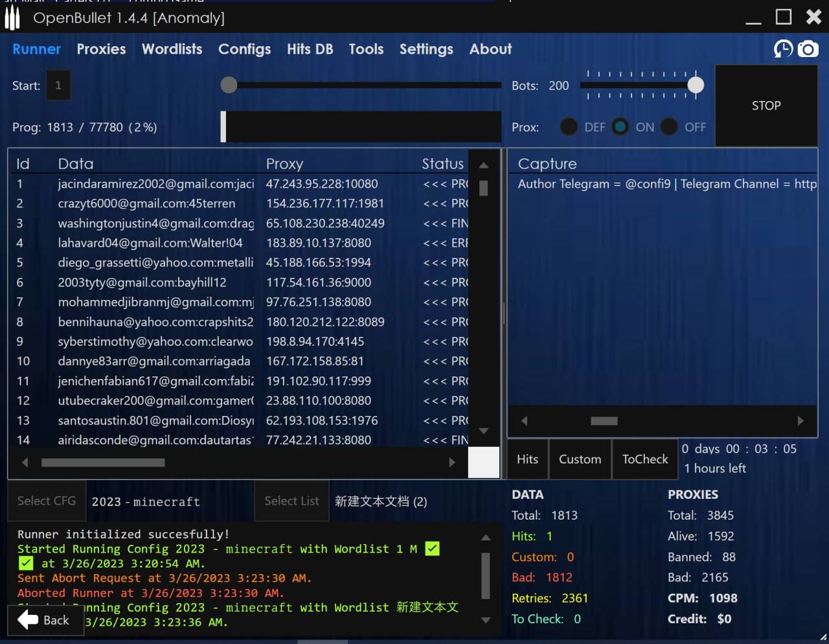
Task: Open the Configs tab
Action: 244,49
